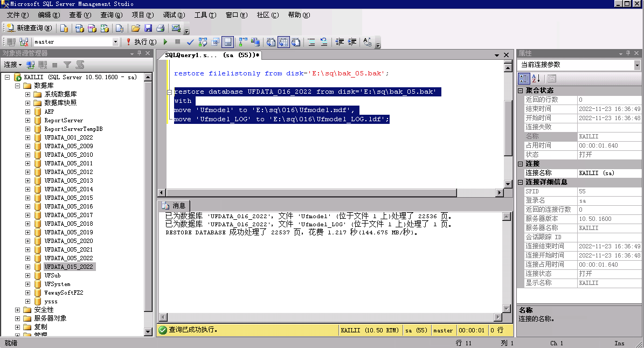Click the messages pane scroll down arrow
The image size is (644, 348).
pos(507,309)
